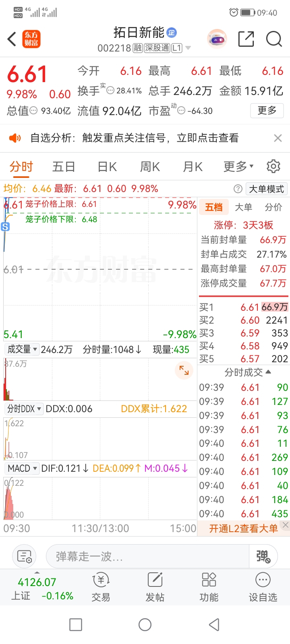
Task: Switch to the 月K tab
Action: tap(193, 166)
